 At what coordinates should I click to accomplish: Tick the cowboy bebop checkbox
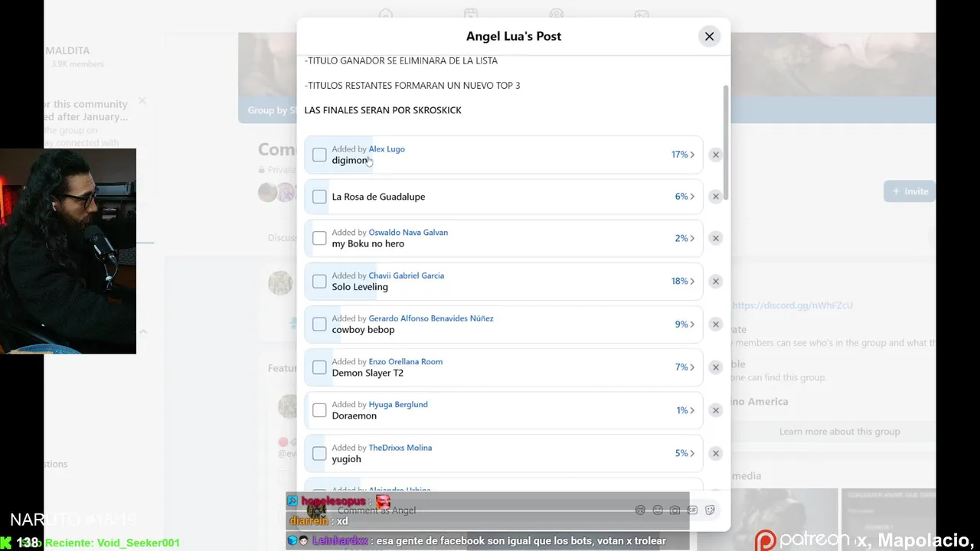(x=319, y=324)
